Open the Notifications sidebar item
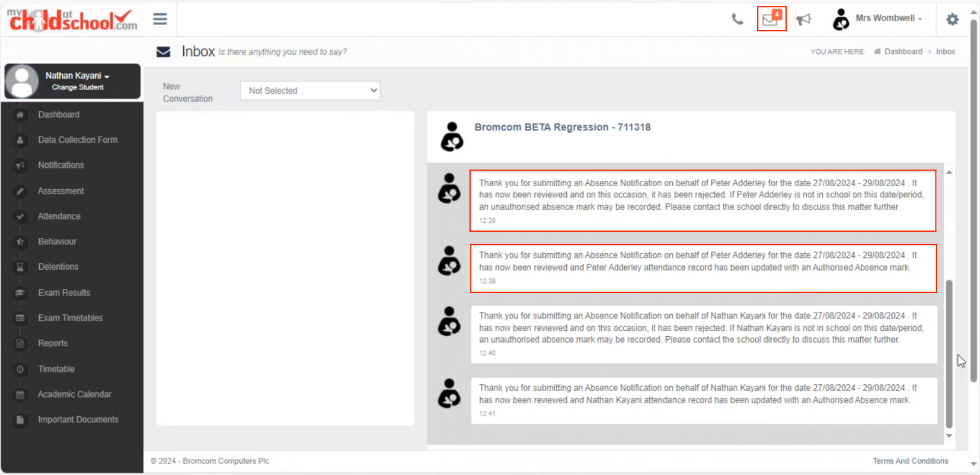The width and height of the screenshot is (980, 475). (61, 165)
